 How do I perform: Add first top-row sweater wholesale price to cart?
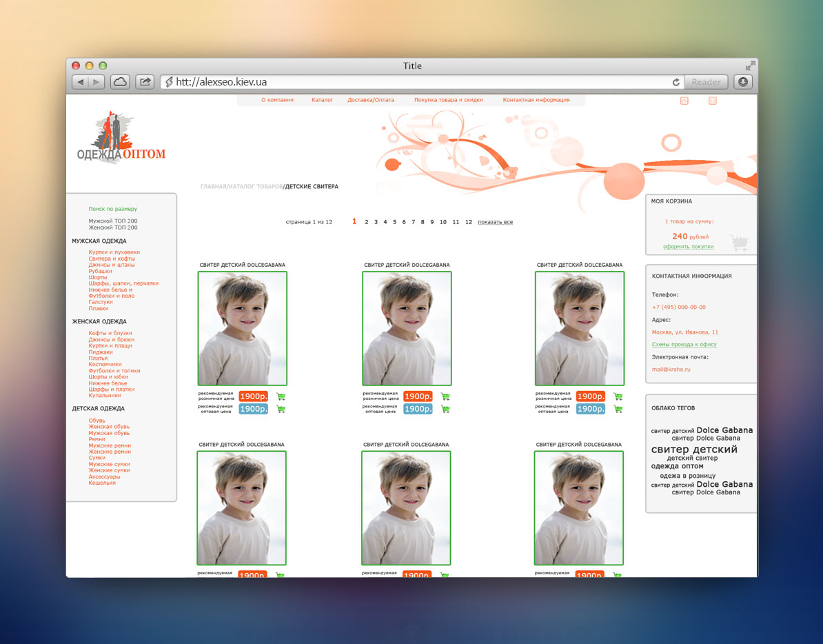[281, 409]
